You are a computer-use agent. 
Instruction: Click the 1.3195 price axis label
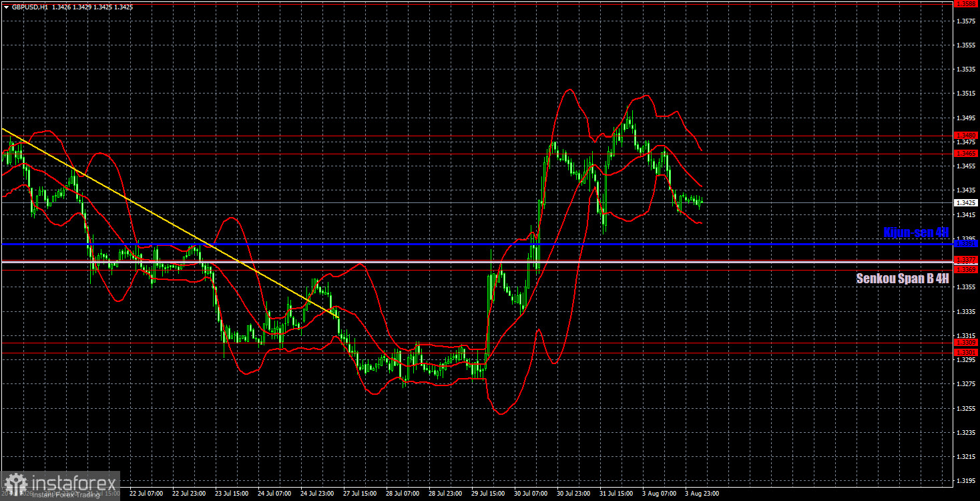(x=966, y=481)
